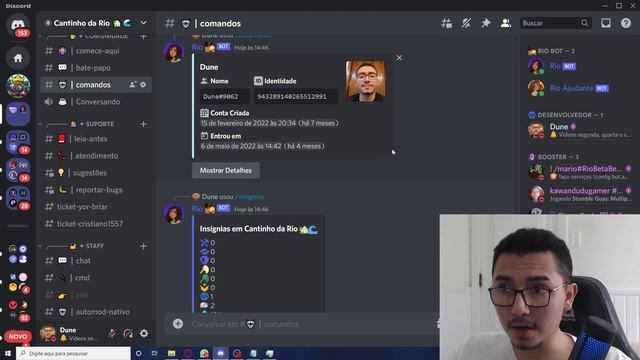Open ticket-yor-briar channel
The image size is (640, 360).
[x=96, y=207]
